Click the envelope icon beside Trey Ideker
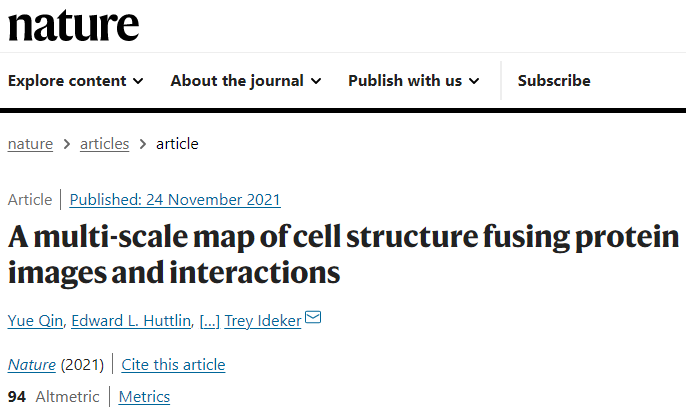 coord(313,319)
